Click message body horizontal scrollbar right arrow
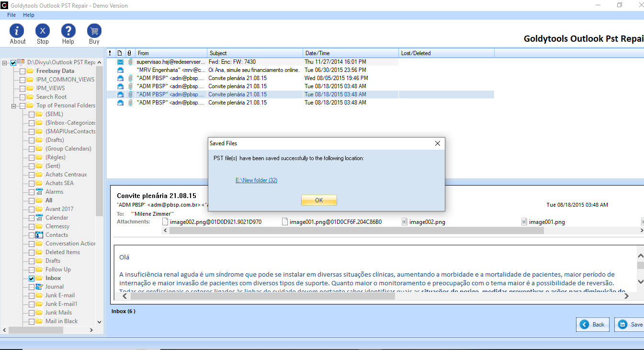 pos(626,296)
